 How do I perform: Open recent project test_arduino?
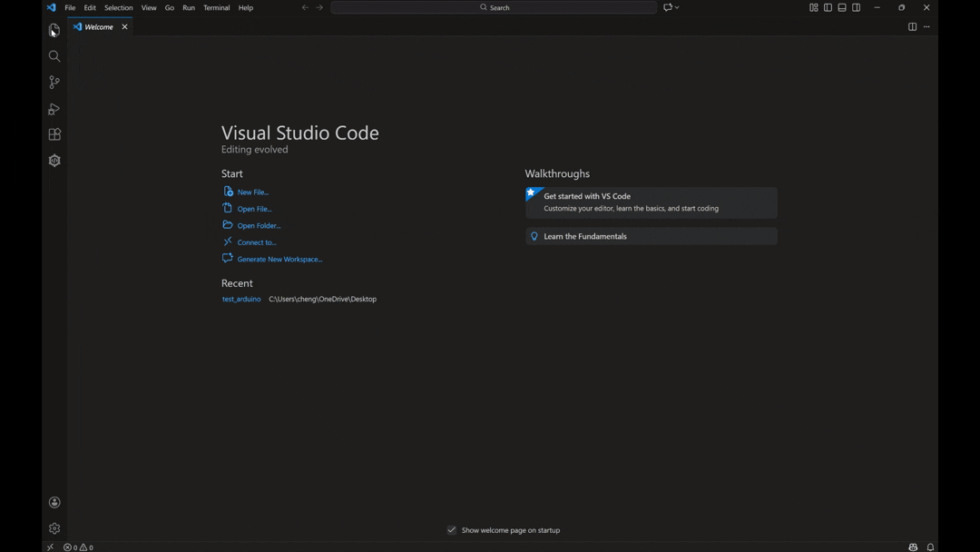241,300
